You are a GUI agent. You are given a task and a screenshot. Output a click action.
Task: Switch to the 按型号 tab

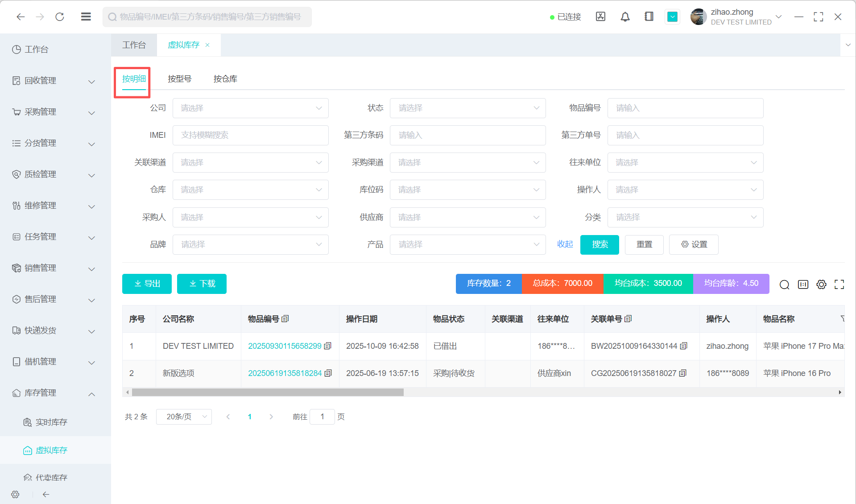(x=179, y=79)
